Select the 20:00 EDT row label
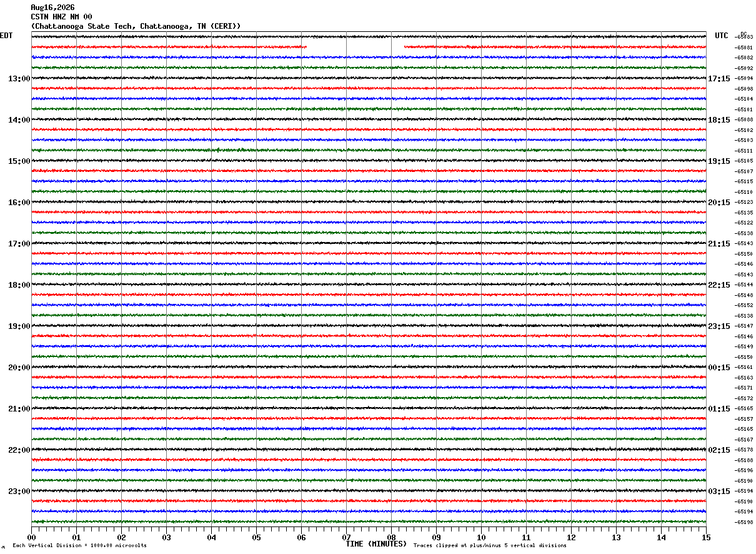Viewport: 756px width, 554px height. 19,368
